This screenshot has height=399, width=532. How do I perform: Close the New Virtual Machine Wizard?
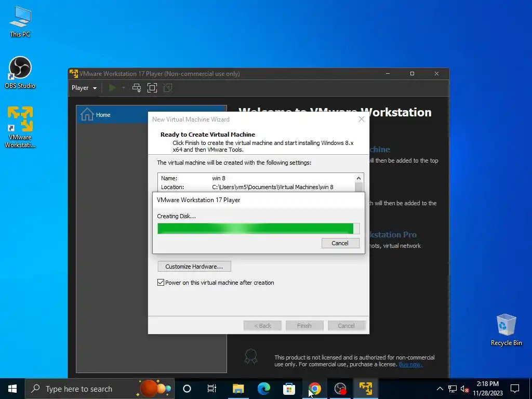[x=362, y=119]
